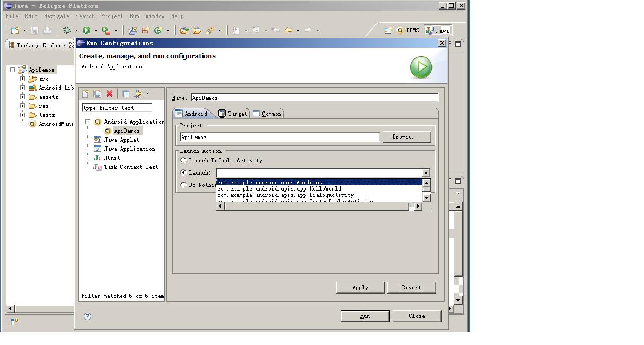
Task: Click the Revert button
Action: 411,288
